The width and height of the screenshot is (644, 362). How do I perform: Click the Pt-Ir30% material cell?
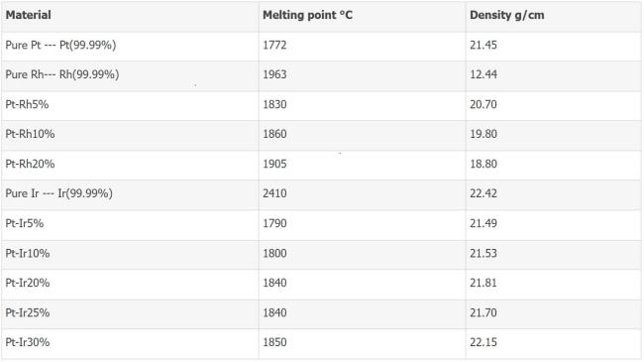(130, 343)
